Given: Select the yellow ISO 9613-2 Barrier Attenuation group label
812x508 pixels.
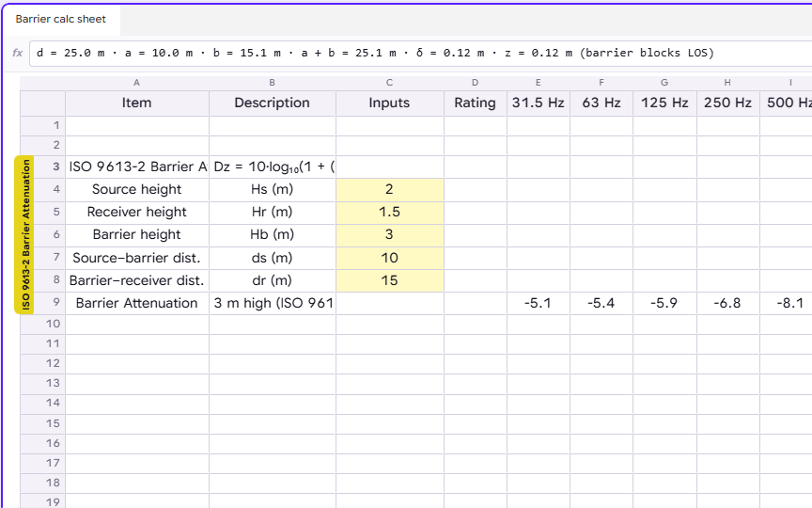Looking at the screenshot, I should pos(24,235).
